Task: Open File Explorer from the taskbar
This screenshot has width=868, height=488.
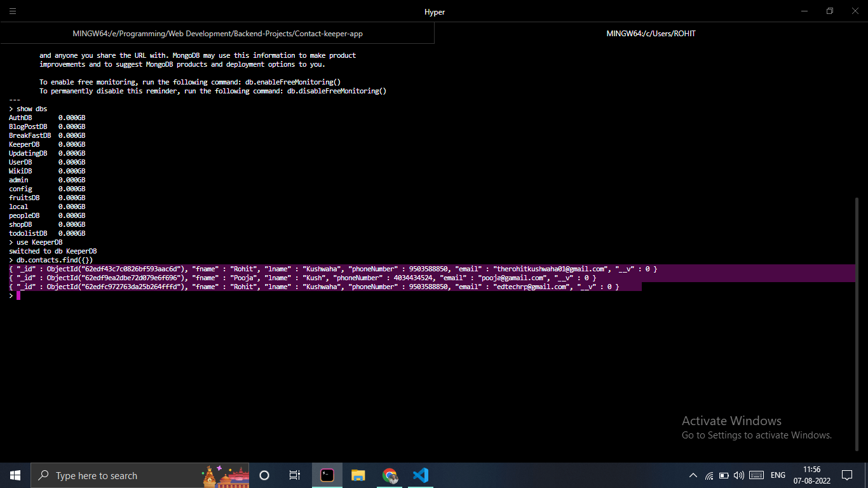Action: [x=358, y=475]
